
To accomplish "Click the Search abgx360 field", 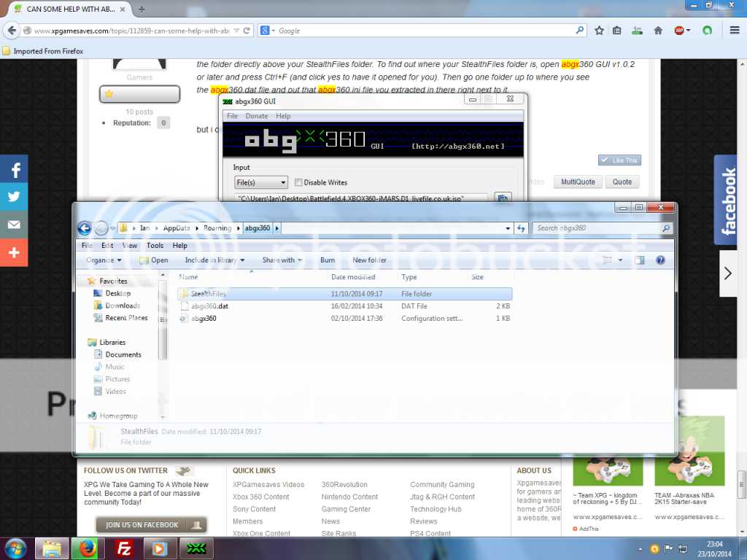I will click(x=597, y=228).
